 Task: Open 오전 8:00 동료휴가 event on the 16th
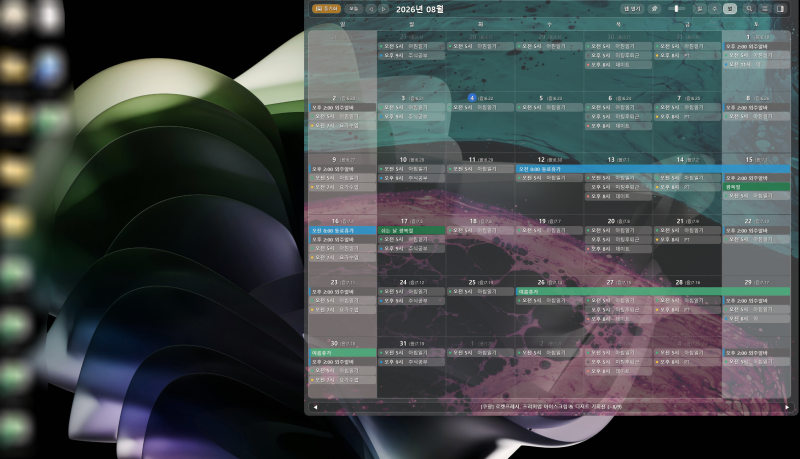pos(342,231)
